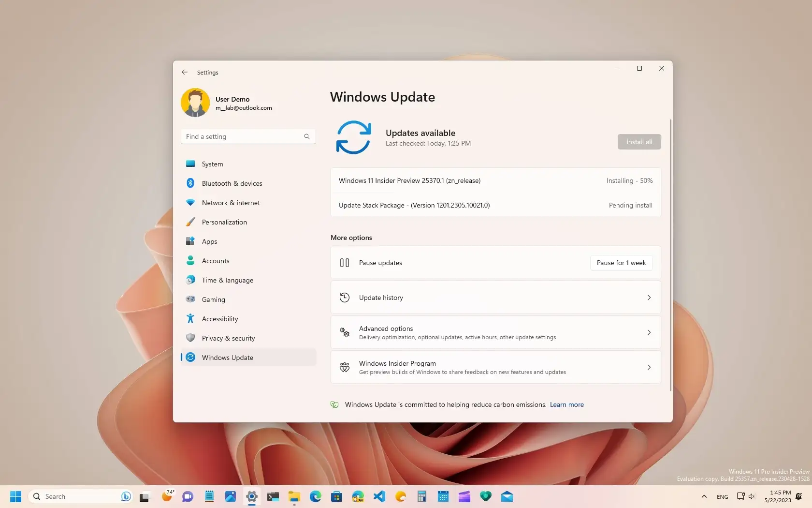Select the Gaming category
The width and height of the screenshot is (812, 508).
click(213, 299)
